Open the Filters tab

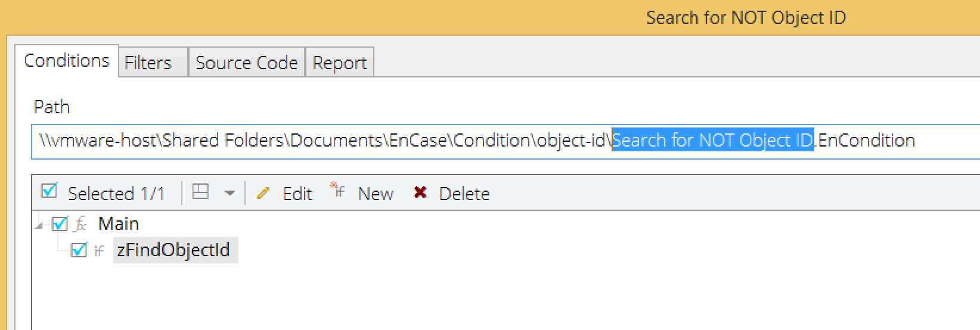pyautogui.click(x=154, y=63)
